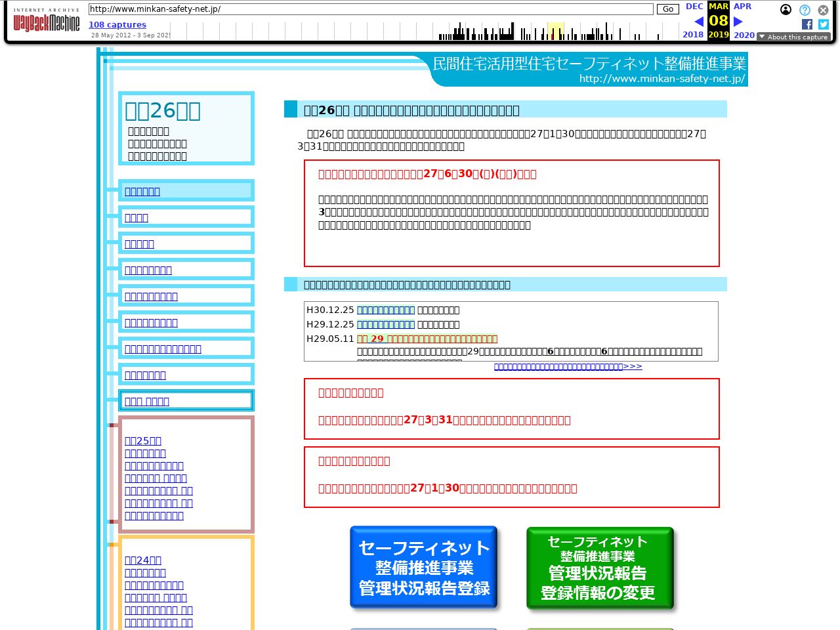Click the Go button next to URL
The width and height of the screenshot is (840, 630).
[x=668, y=9]
